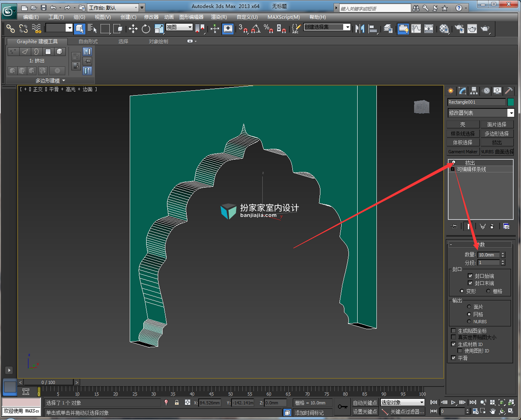Viewport: 521px width, 420px height.
Task: Click Make Unique icon under modifier stack
Action: pos(483,226)
